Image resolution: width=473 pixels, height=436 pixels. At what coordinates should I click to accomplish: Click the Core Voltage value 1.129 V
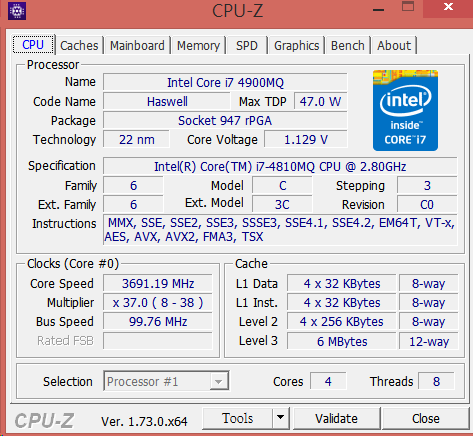[306, 139]
